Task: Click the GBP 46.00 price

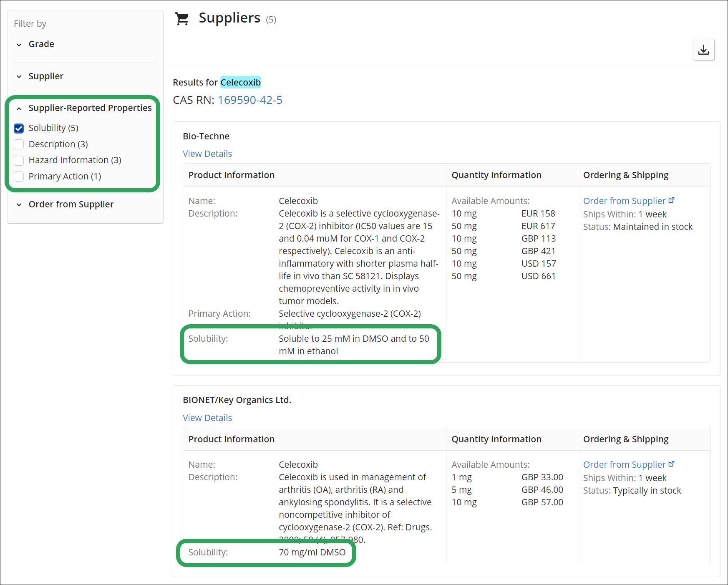Action: click(542, 490)
